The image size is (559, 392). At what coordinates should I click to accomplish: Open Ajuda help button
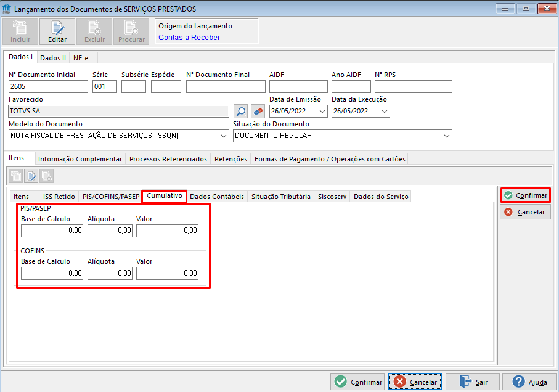(x=529, y=382)
